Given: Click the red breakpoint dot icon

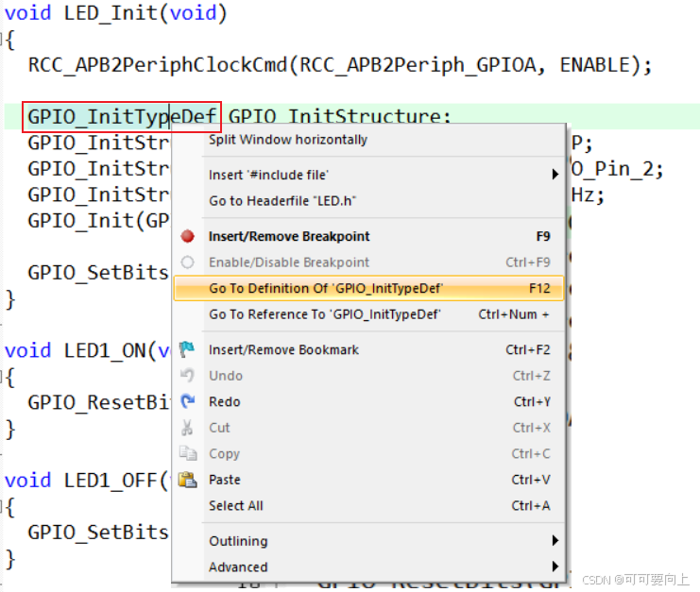Looking at the screenshot, I should [187, 236].
